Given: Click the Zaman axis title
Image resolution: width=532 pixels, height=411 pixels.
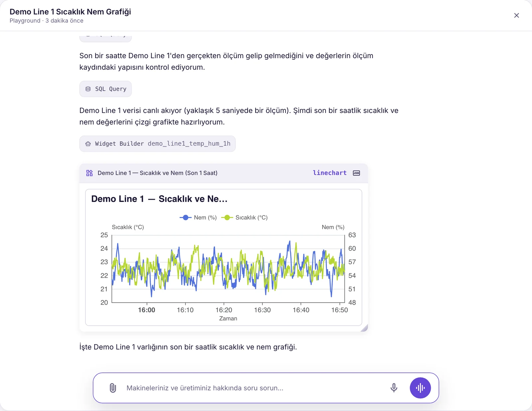Looking at the screenshot, I should pos(228,319).
